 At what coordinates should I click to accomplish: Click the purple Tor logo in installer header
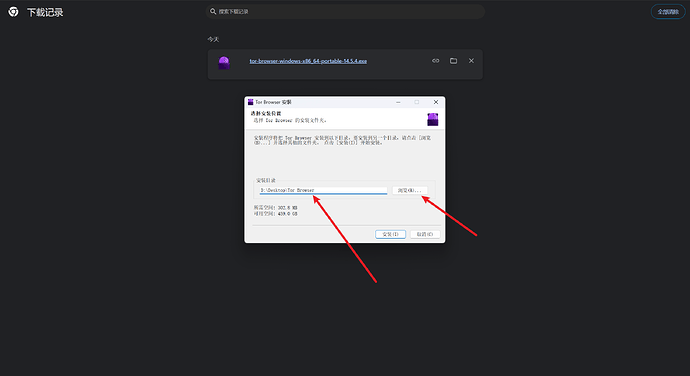click(433, 119)
